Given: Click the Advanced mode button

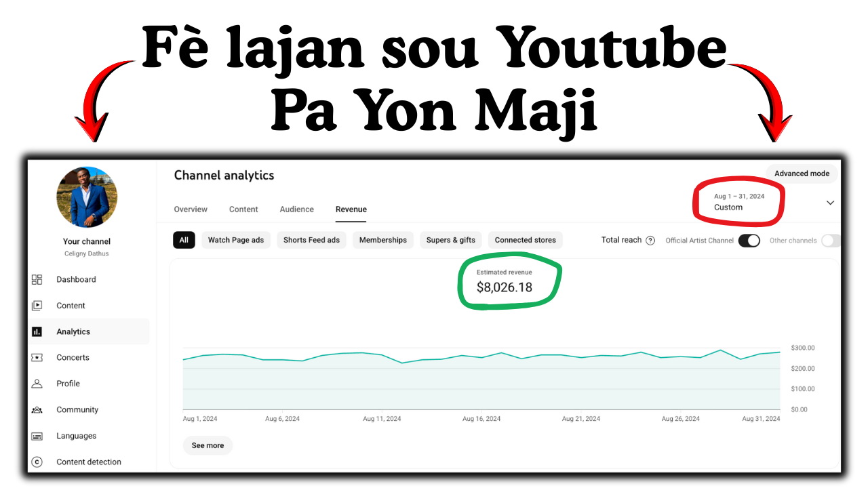Looking at the screenshot, I should tap(802, 174).
